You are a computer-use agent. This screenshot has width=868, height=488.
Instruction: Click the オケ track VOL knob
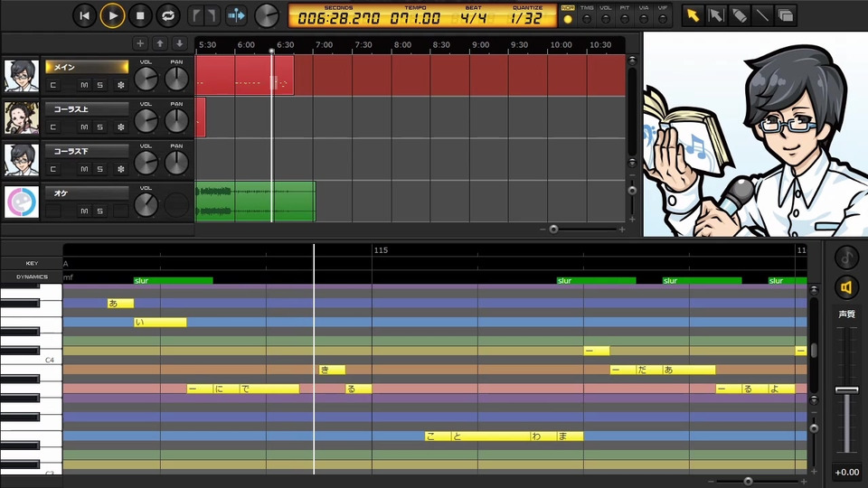pos(146,205)
